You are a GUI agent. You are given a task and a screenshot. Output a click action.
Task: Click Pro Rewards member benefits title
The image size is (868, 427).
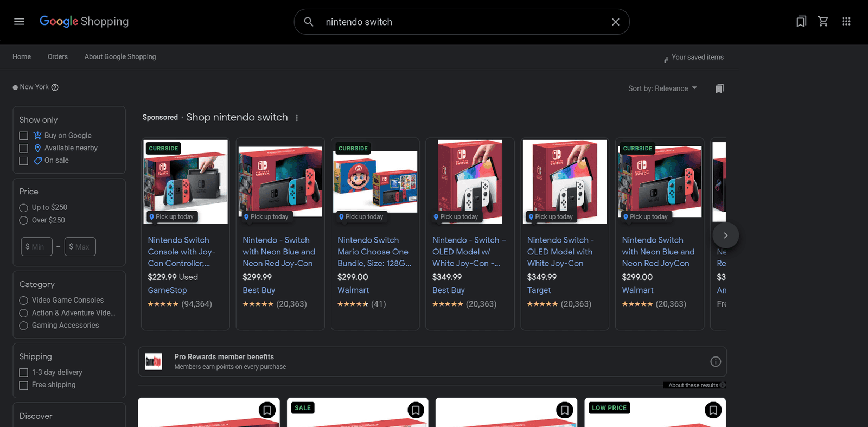(x=224, y=357)
